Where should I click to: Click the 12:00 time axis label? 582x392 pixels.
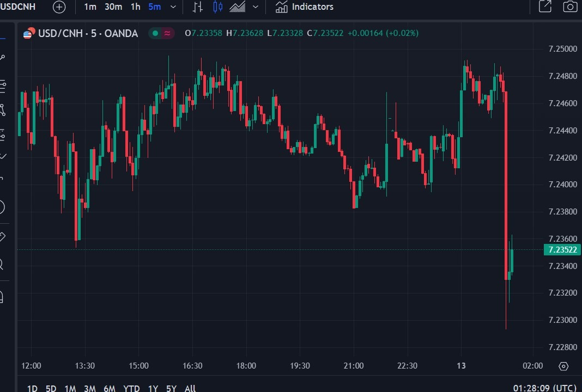(31, 366)
